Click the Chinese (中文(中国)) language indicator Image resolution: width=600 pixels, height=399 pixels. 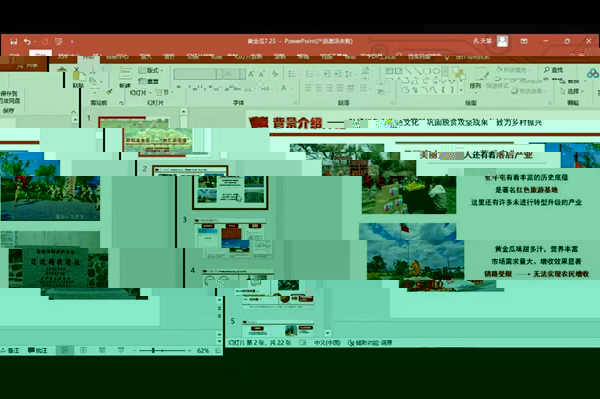[x=327, y=343]
